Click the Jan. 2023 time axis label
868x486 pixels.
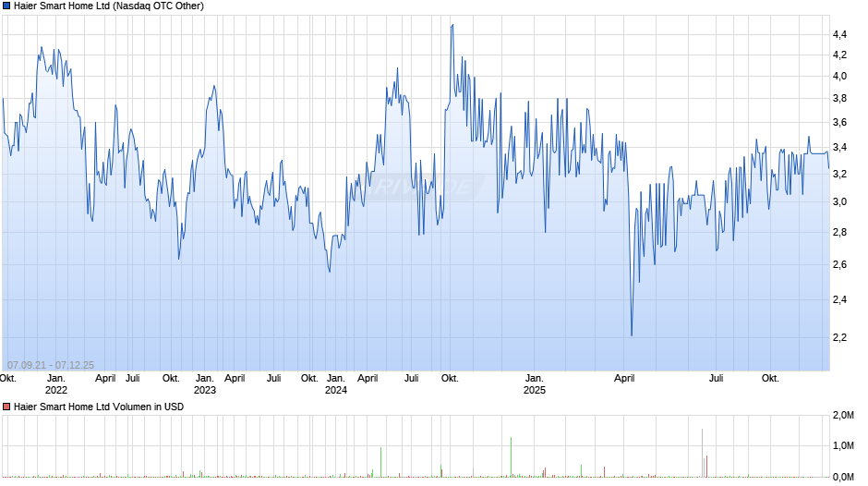pyautogui.click(x=205, y=384)
